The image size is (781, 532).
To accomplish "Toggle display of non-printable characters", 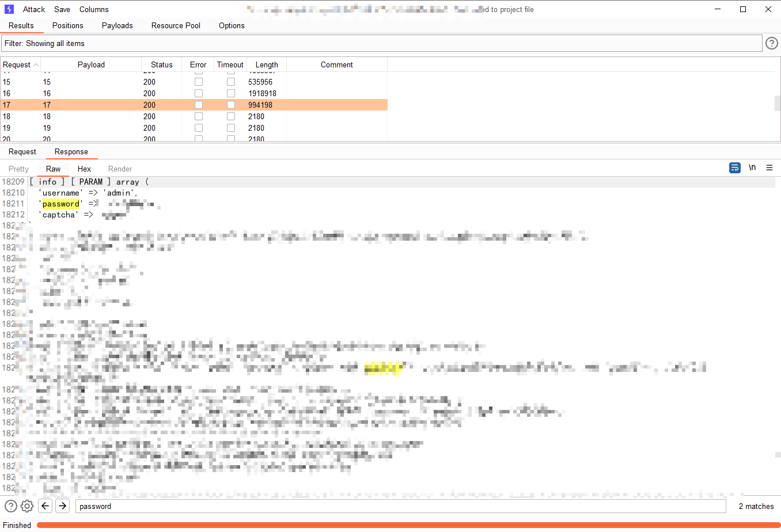I will pyautogui.click(x=752, y=167).
